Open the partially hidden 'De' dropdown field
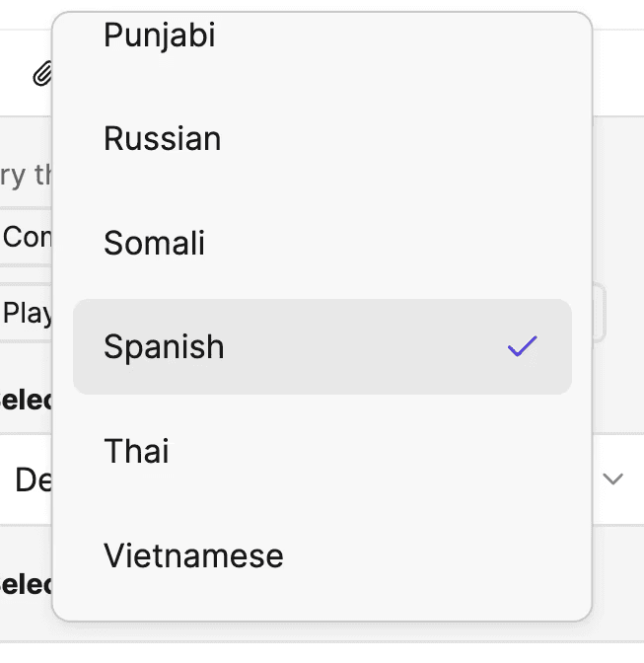The width and height of the screenshot is (644, 663). point(30,480)
